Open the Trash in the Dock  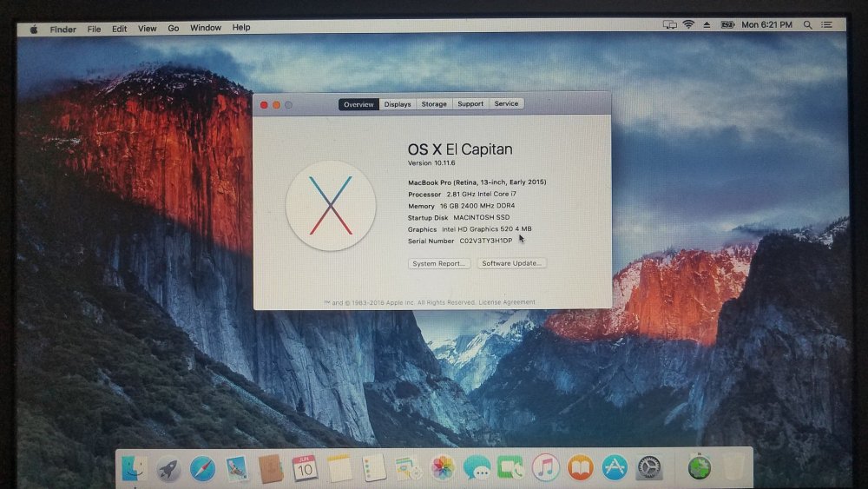733,466
